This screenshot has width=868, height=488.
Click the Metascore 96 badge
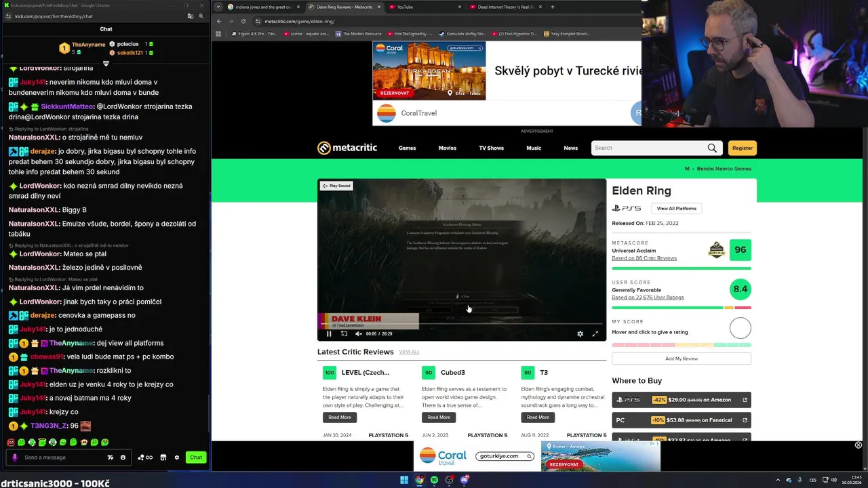click(x=740, y=250)
